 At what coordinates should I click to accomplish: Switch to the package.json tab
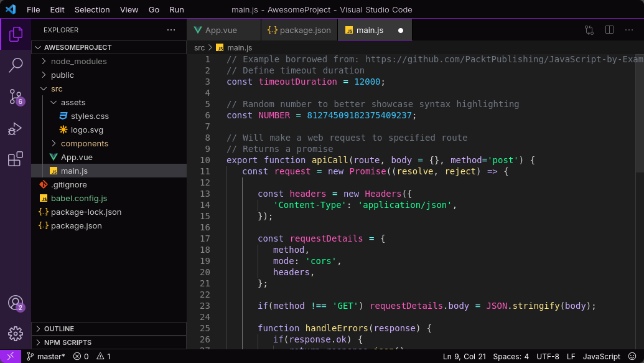[x=299, y=30]
